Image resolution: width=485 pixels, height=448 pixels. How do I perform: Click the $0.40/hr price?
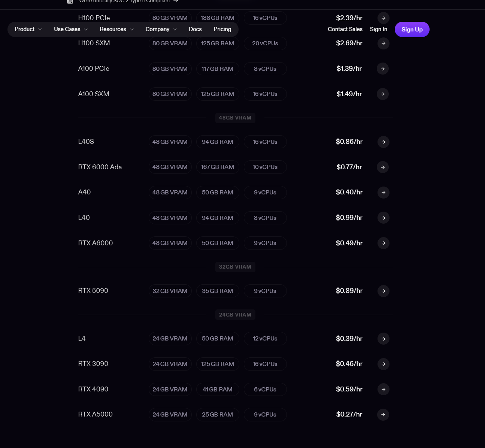tap(349, 192)
